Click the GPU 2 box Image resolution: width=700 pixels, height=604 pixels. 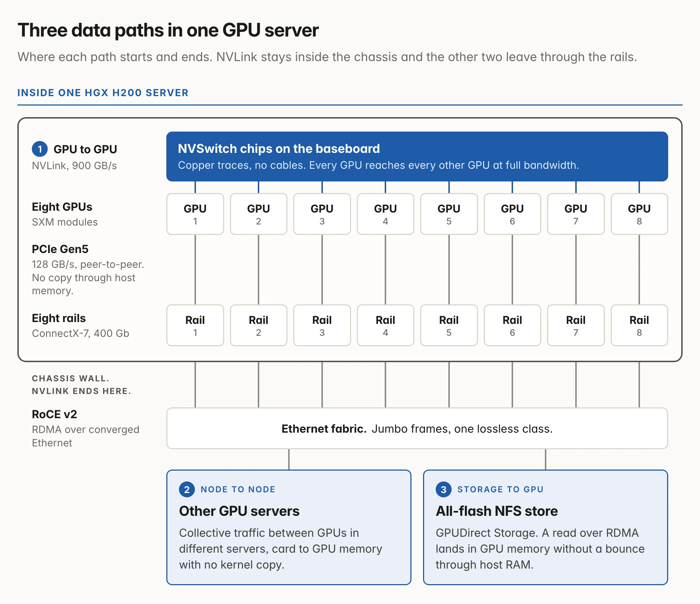(x=259, y=214)
